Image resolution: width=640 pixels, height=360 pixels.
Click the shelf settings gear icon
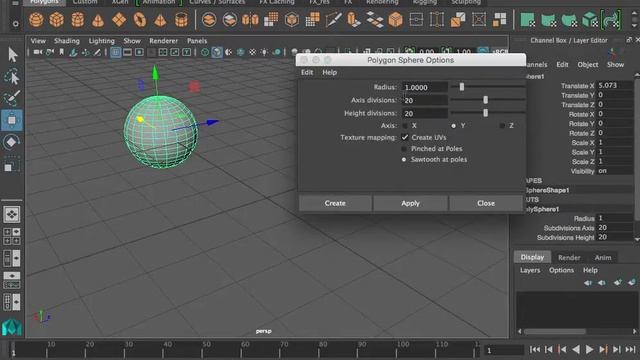(x=16, y=24)
